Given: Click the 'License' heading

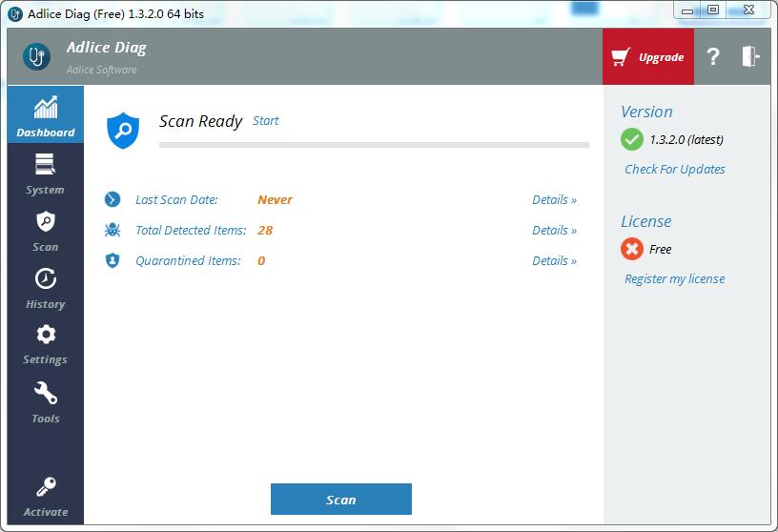Looking at the screenshot, I should [646, 221].
